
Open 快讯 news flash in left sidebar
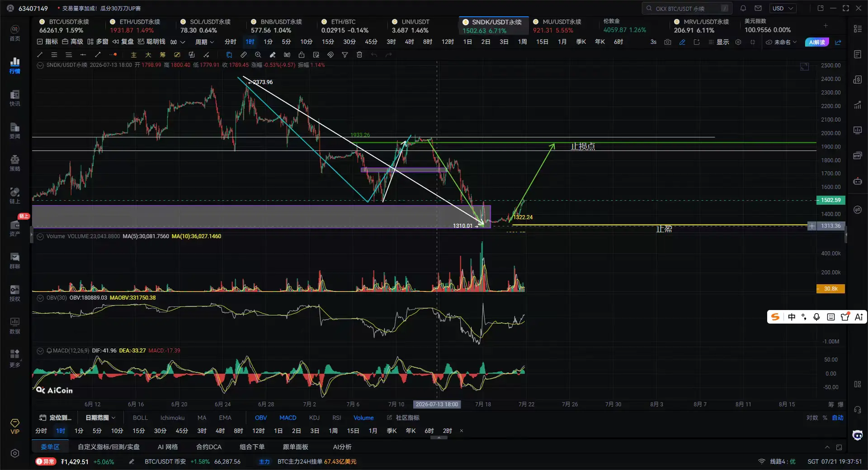tap(15, 98)
